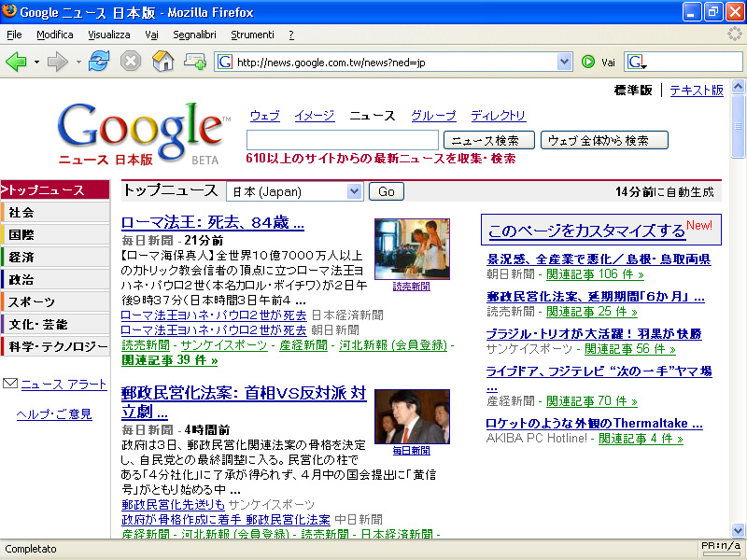Click the ヘルプ・ご意見 link
This screenshot has width=747, height=560.
tap(54, 414)
